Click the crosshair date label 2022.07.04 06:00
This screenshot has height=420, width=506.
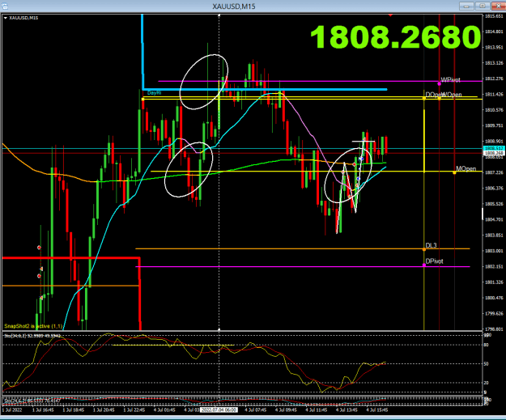219,410
